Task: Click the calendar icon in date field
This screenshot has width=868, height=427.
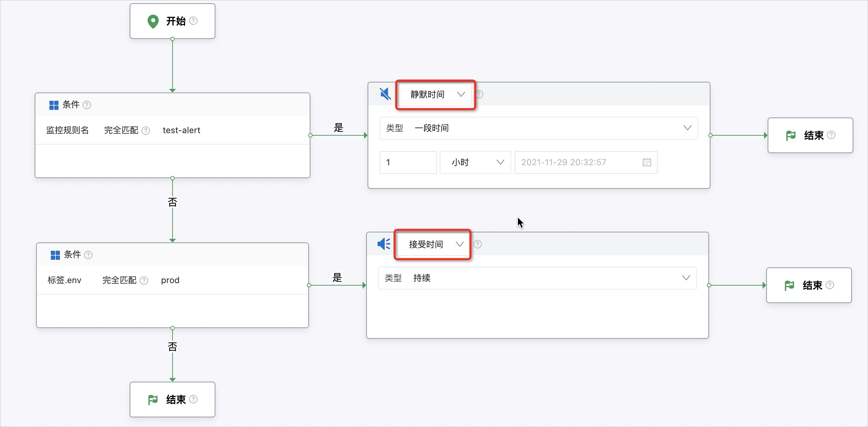Action: pyautogui.click(x=647, y=162)
